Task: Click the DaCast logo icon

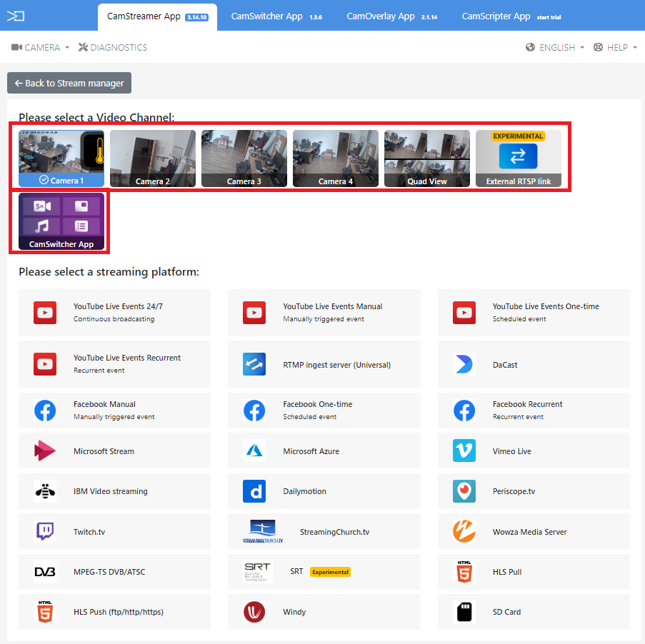Action: 464,364
